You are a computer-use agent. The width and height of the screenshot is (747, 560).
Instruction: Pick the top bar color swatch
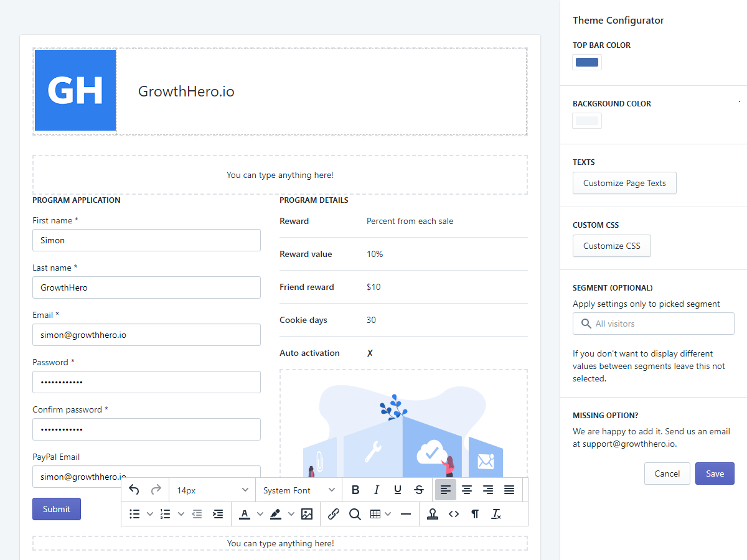[587, 62]
